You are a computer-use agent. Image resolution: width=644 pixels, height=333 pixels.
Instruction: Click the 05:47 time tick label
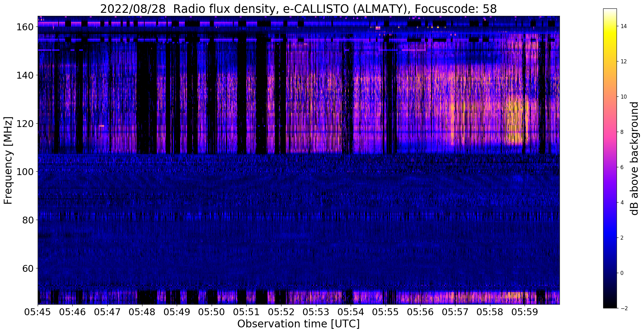point(107,312)
